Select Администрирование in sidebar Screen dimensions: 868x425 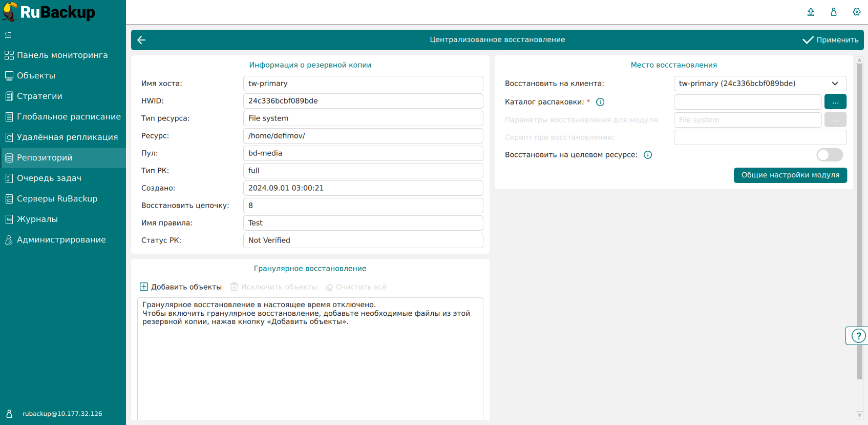tap(61, 240)
